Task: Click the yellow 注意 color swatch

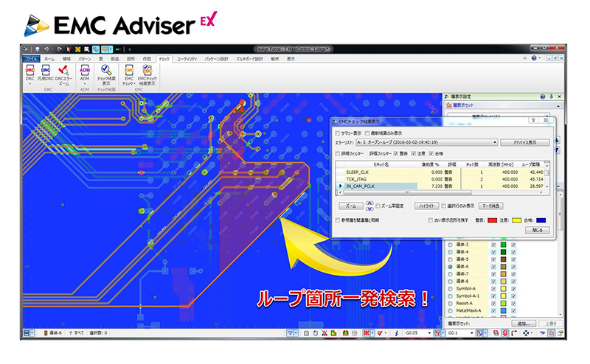Action: [516, 220]
